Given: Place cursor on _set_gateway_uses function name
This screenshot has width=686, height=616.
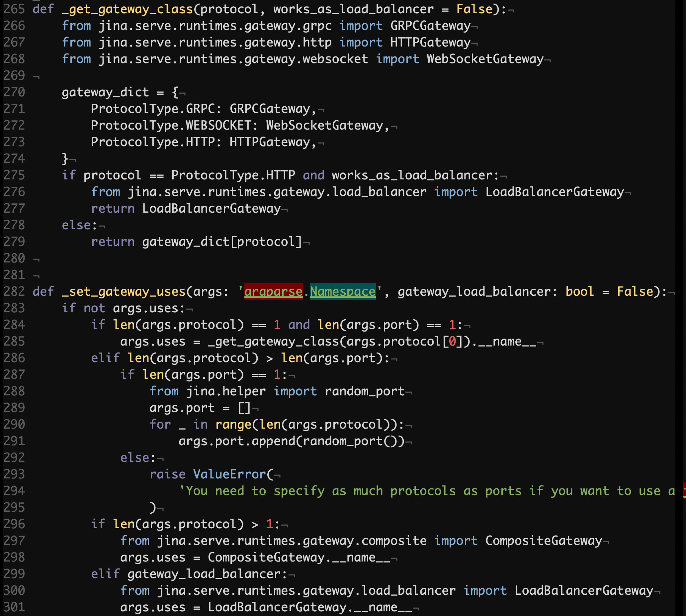Looking at the screenshot, I should tap(124, 291).
